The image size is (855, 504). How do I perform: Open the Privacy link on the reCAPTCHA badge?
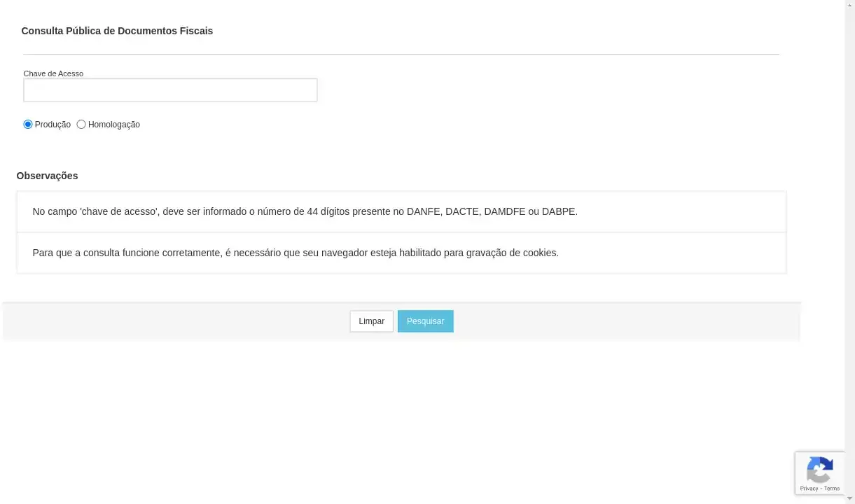(809, 488)
